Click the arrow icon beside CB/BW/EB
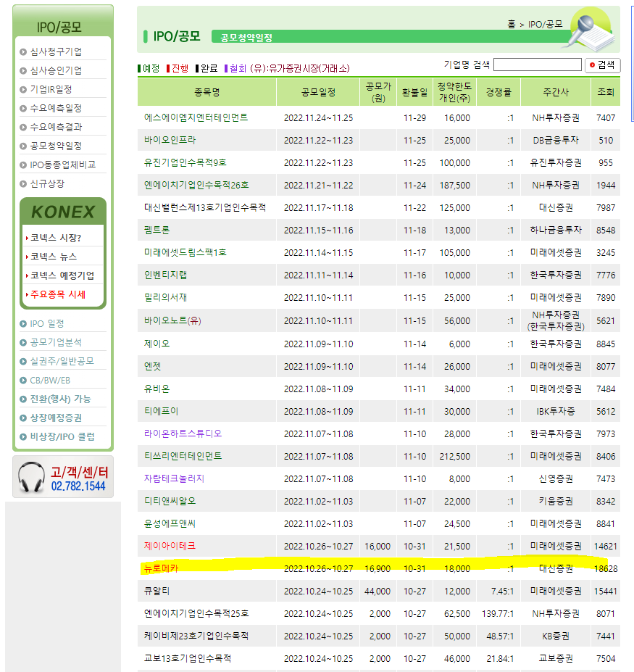The width and height of the screenshot is (634, 672). [23, 381]
